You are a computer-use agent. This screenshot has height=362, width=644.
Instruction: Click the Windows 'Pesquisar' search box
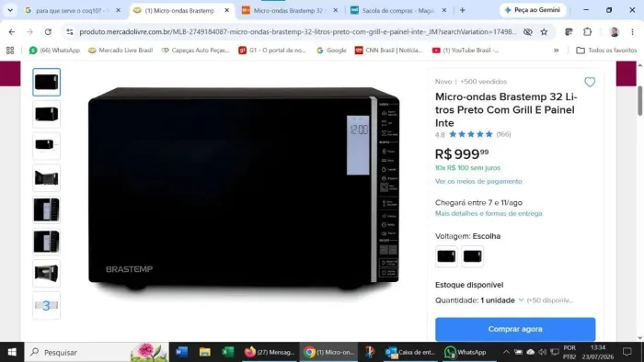(x=97, y=352)
